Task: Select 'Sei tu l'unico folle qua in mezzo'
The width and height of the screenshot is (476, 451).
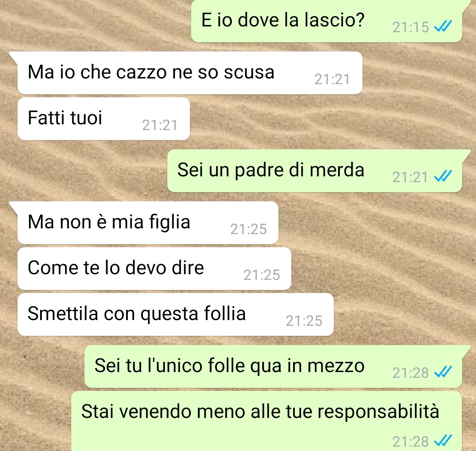Action: coord(273,366)
